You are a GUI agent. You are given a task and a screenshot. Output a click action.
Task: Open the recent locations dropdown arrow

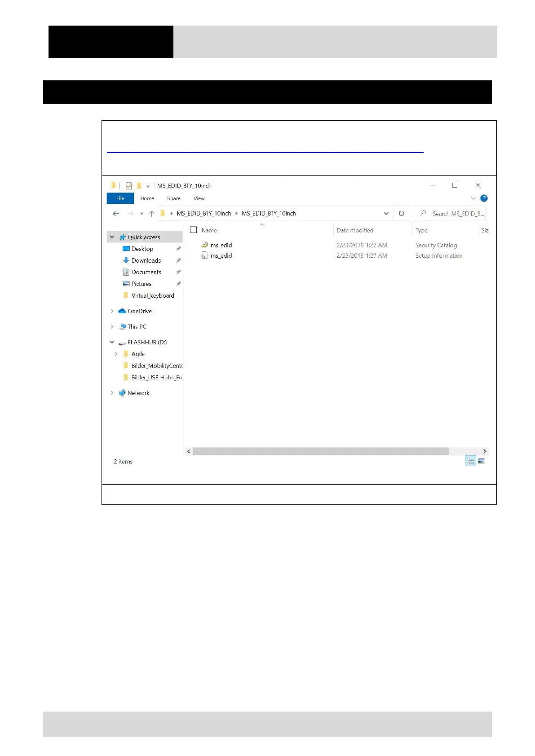coord(141,214)
